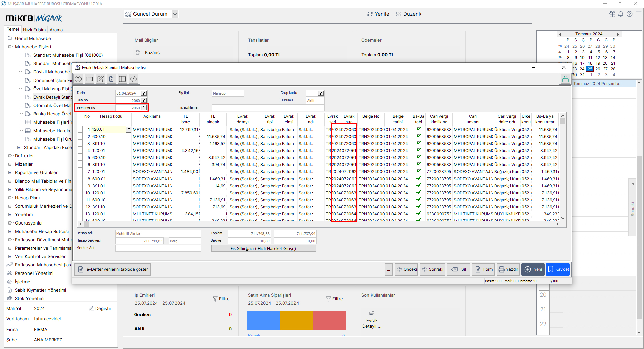
Task: Export to Excel using the toolbar icon
Action: 111,79
